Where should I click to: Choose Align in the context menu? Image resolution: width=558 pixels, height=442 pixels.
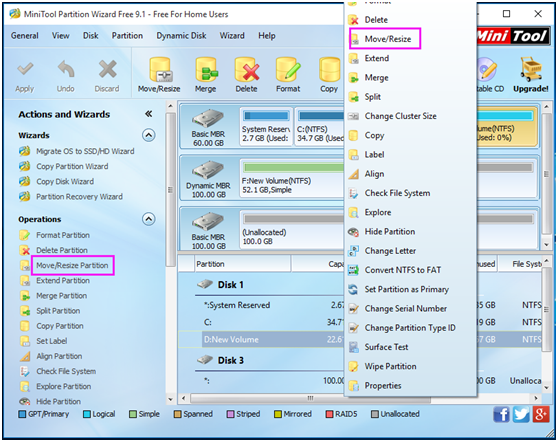[x=411, y=174]
